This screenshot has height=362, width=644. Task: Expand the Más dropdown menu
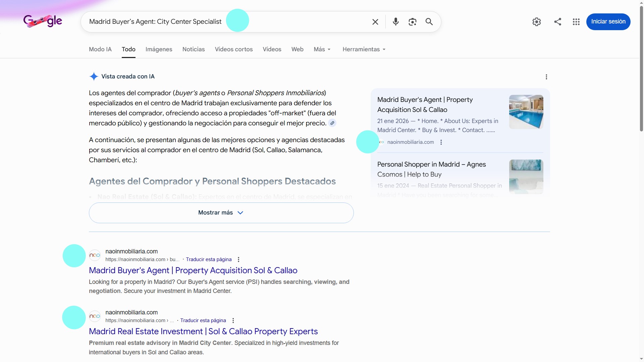pos(322,49)
